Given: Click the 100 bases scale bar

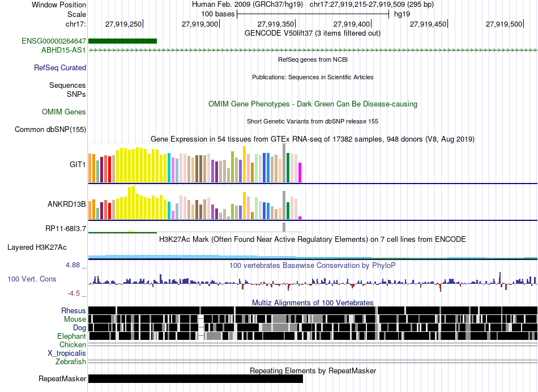Looking at the screenshot, I should pos(313,14).
